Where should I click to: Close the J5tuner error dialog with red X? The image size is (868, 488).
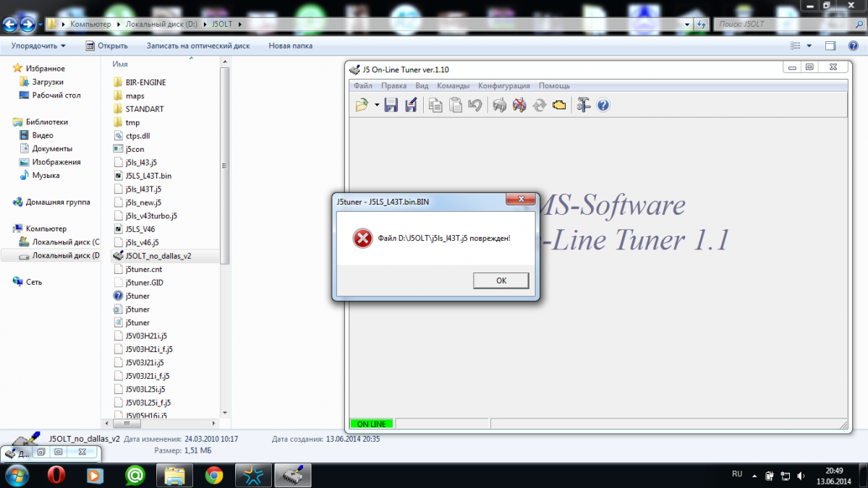click(521, 200)
